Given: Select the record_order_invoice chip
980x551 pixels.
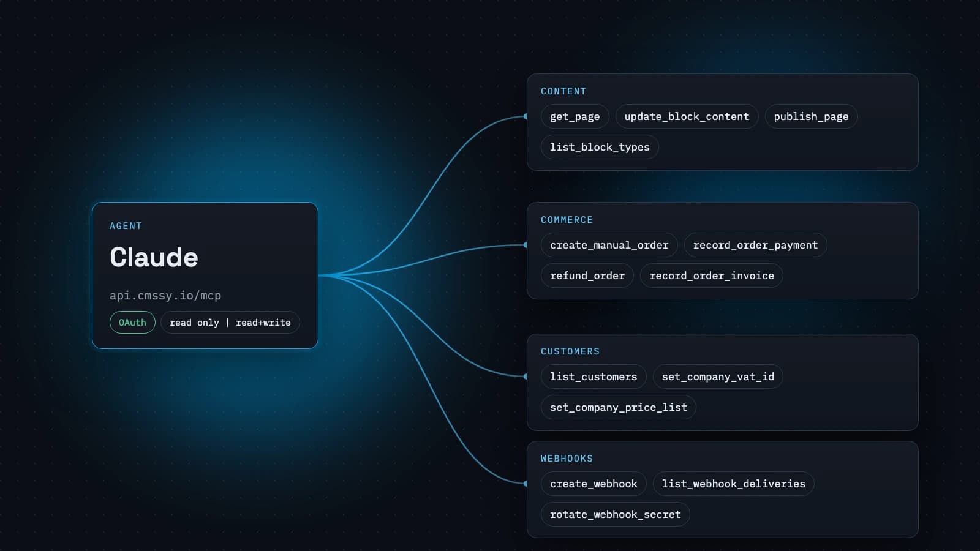Looking at the screenshot, I should click(x=712, y=275).
